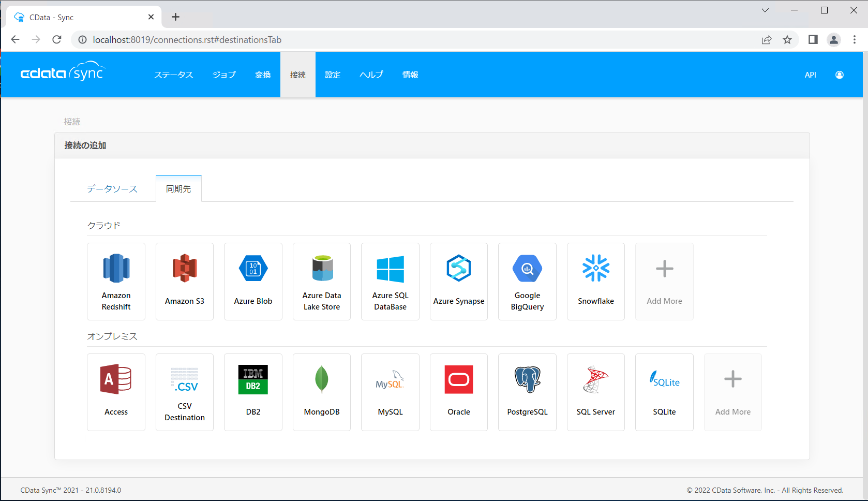Go back to the previous page

tap(16, 40)
